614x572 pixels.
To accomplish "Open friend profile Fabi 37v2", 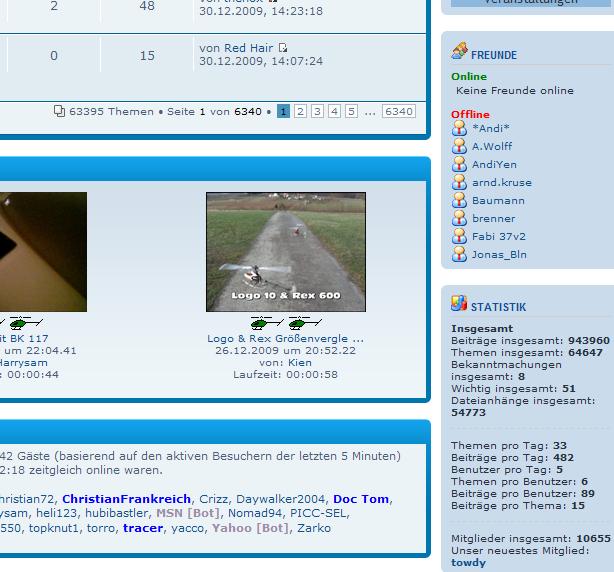I will (x=498, y=236).
